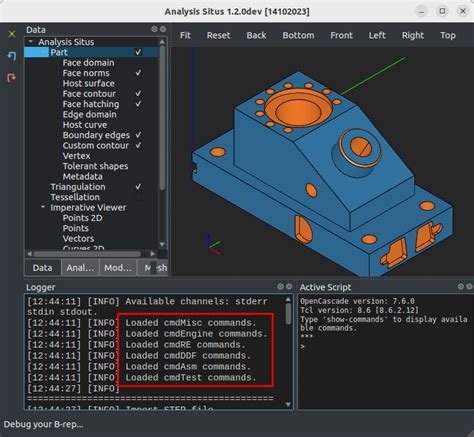Select the Vertex tree item

click(x=76, y=155)
